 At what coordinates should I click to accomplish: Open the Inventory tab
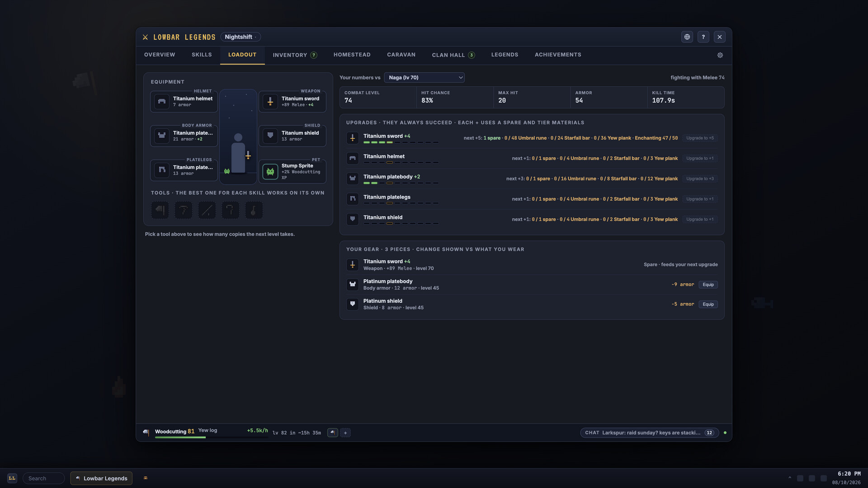295,55
